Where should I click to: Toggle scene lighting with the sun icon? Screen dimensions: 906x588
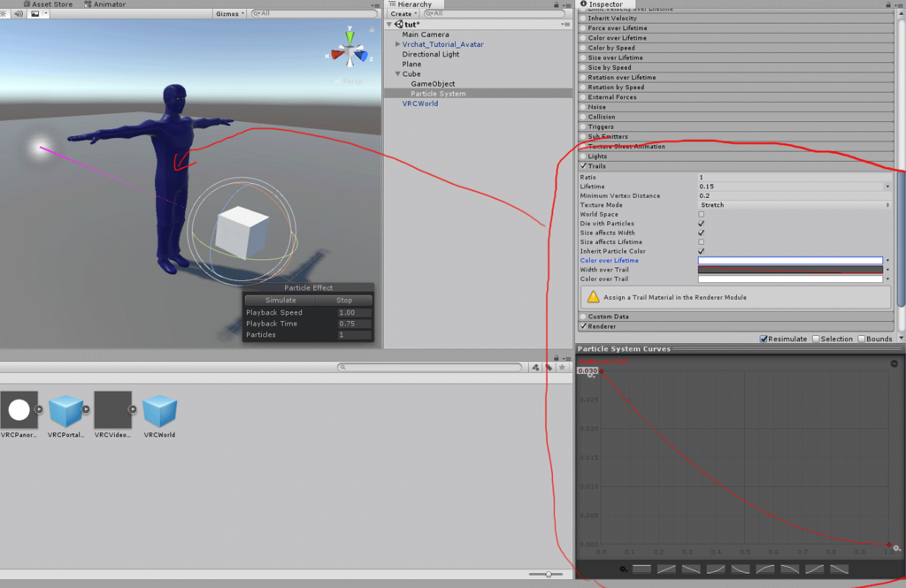[4, 13]
